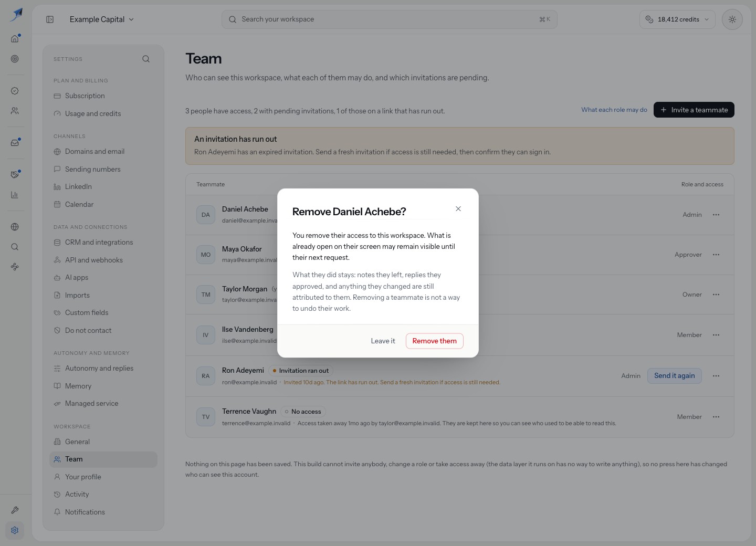Open row options for Ilse Vandenberg
This screenshot has height=546, width=756.
pos(716,335)
